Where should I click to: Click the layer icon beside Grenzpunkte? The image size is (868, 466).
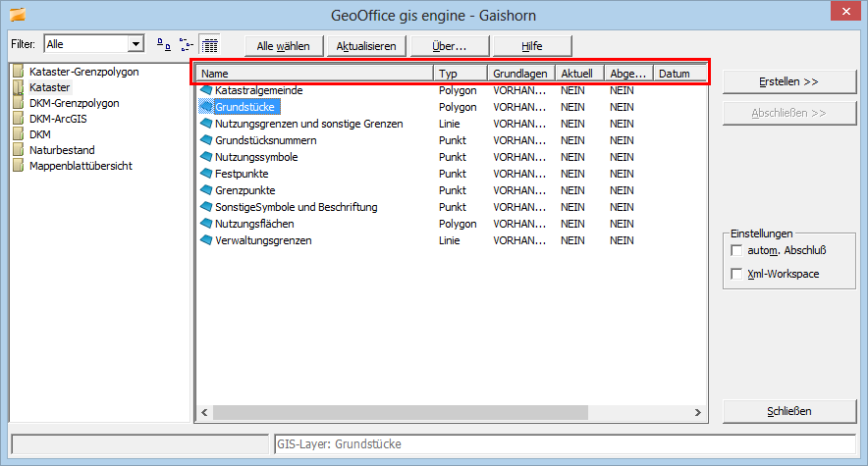[206, 189]
